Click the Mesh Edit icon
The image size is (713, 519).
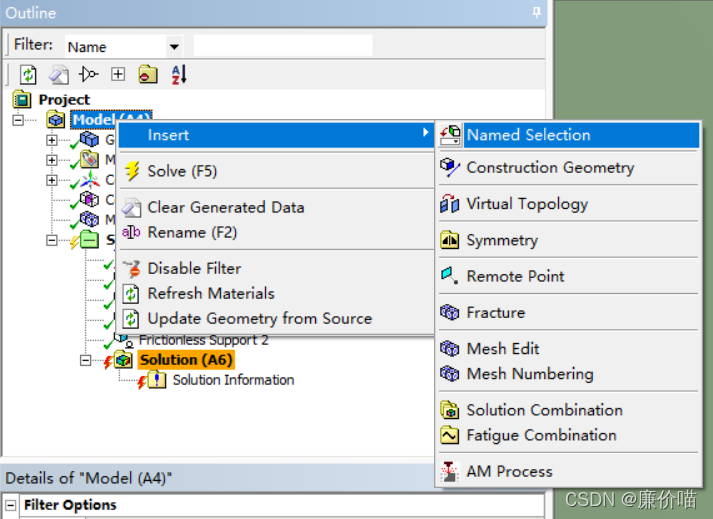coord(450,348)
